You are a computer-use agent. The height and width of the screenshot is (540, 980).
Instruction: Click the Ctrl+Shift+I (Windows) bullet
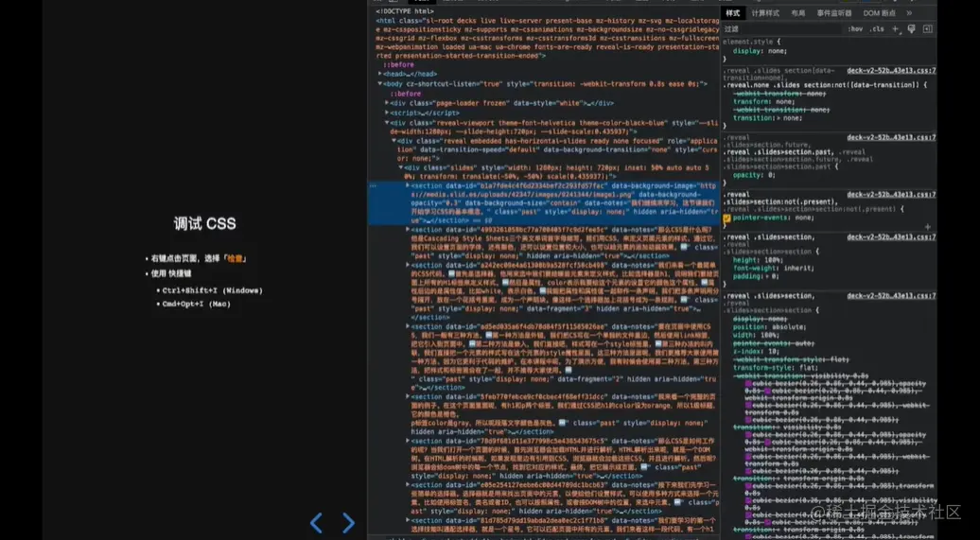pos(213,290)
